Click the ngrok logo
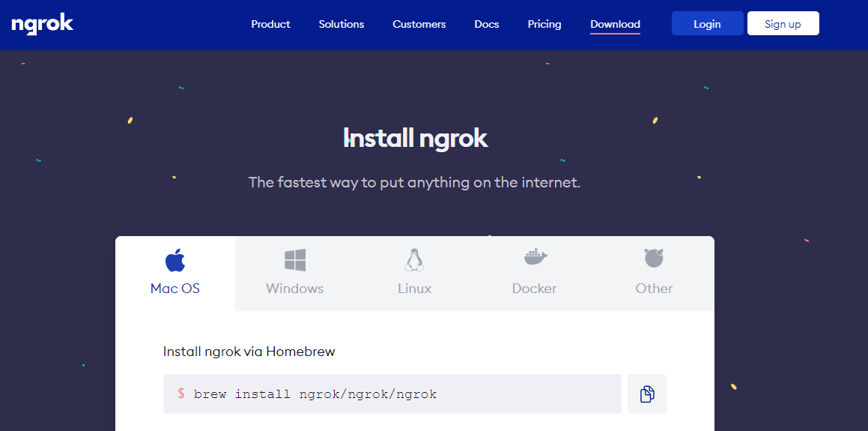Image resolution: width=868 pixels, height=431 pixels. 43,24
